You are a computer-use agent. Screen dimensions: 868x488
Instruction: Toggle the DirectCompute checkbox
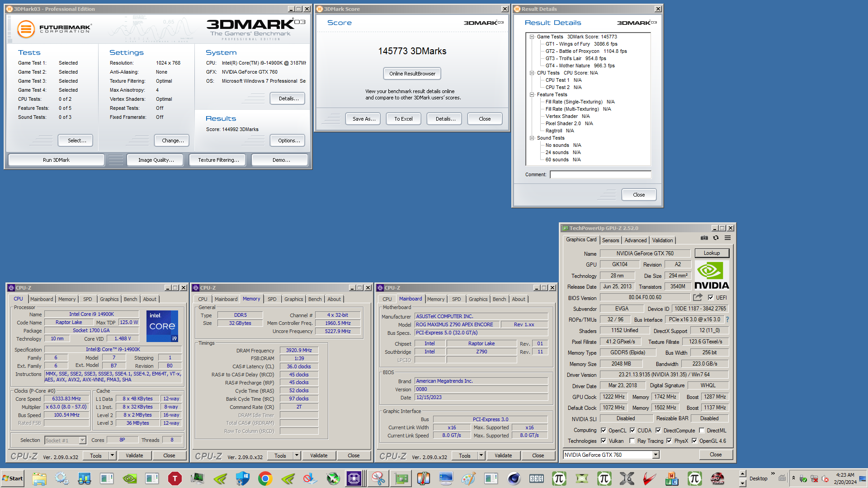(x=658, y=430)
